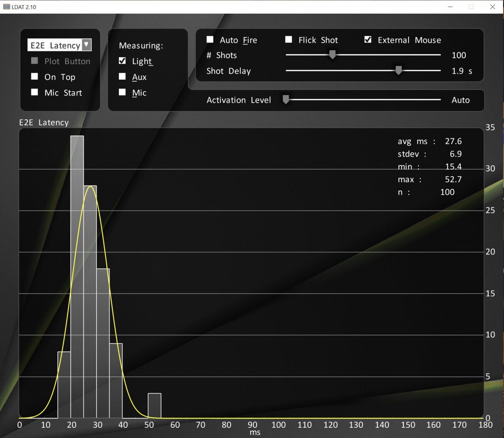
Task: Toggle the Plot Button checkbox
Action: (35, 61)
